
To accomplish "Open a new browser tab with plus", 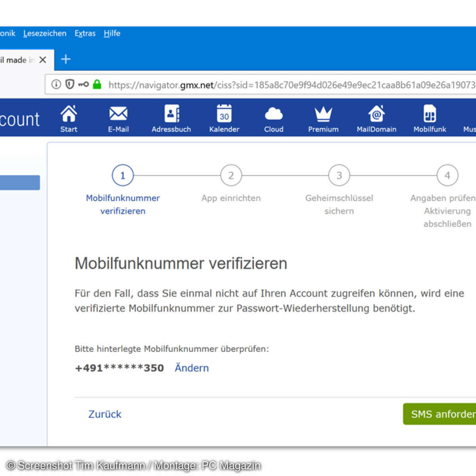I will point(66,59).
